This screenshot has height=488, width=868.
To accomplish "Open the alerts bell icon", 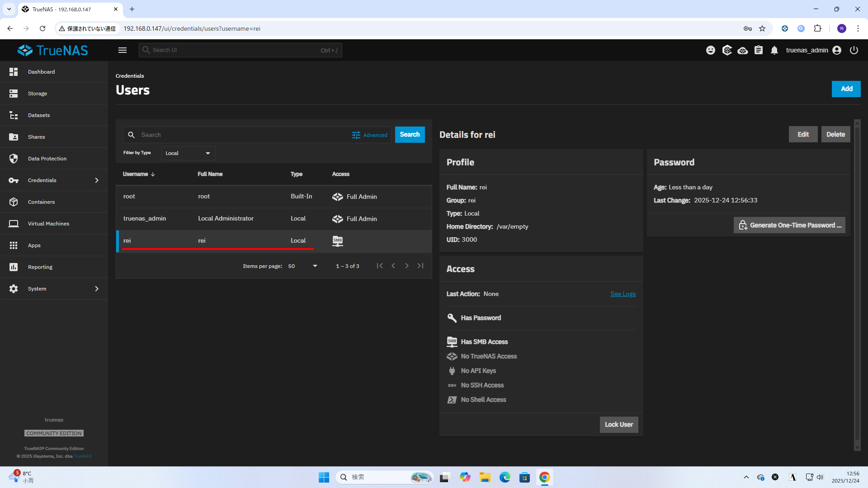I will [x=774, y=50].
